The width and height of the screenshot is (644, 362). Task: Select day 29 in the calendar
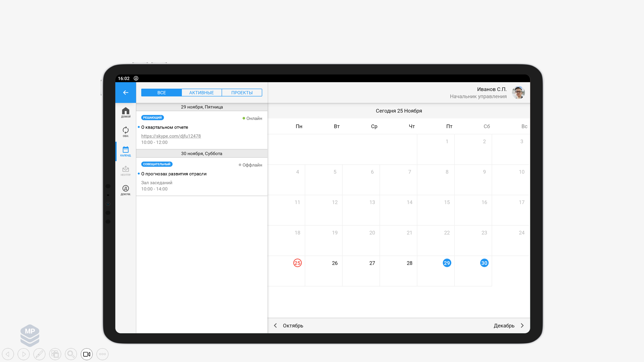point(447,263)
